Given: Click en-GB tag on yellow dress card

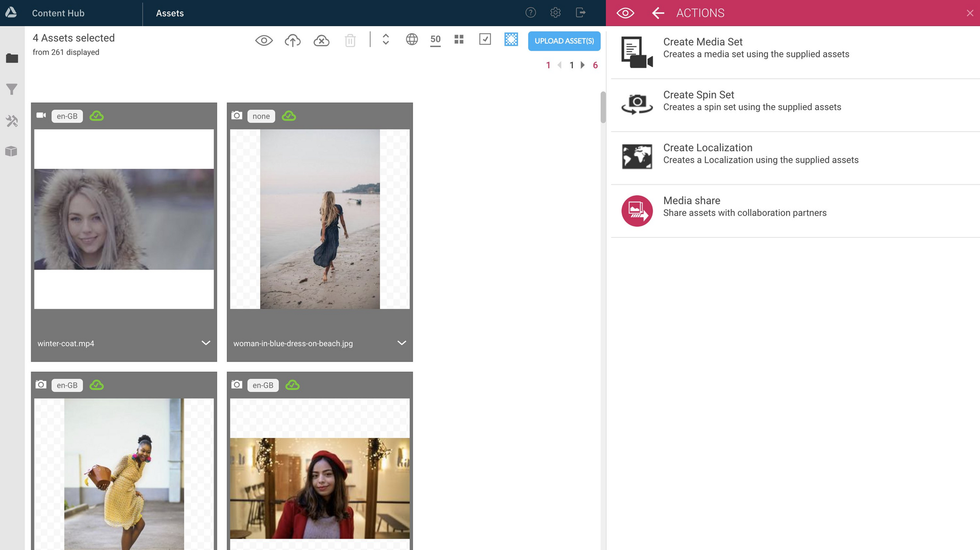Looking at the screenshot, I should (67, 385).
